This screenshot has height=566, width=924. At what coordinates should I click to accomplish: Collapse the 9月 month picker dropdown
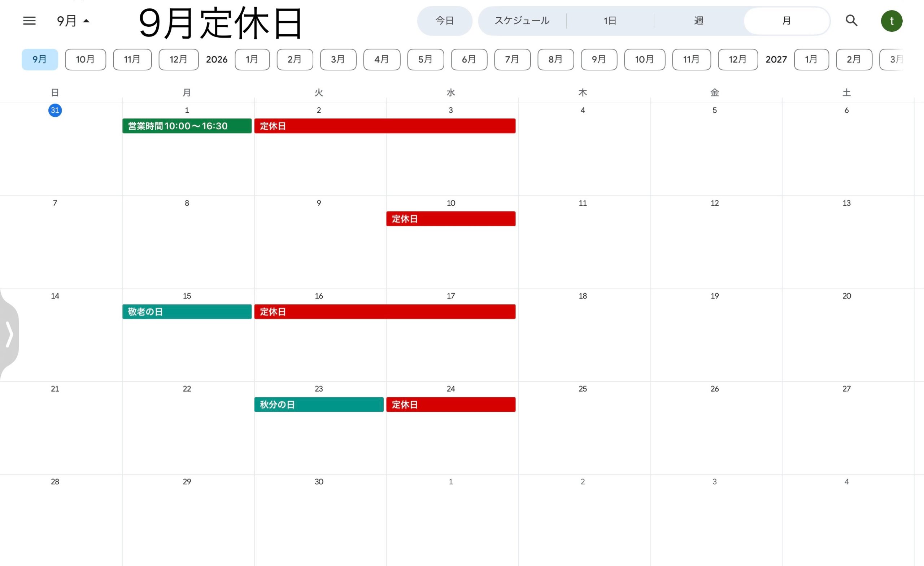pyautogui.click(x=73, y=21)
